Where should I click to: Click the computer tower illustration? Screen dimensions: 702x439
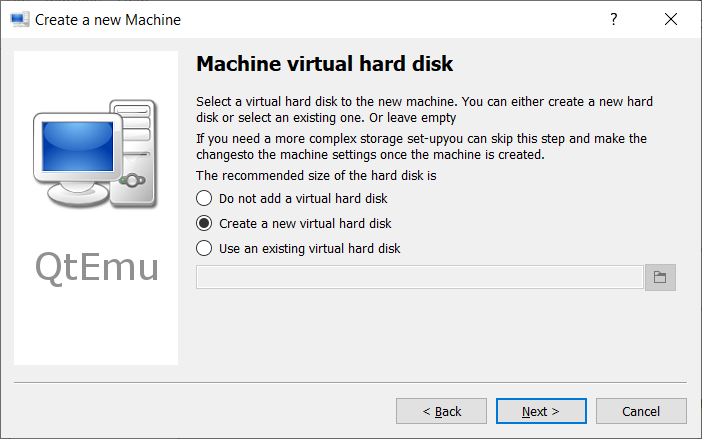coord(135,153)
